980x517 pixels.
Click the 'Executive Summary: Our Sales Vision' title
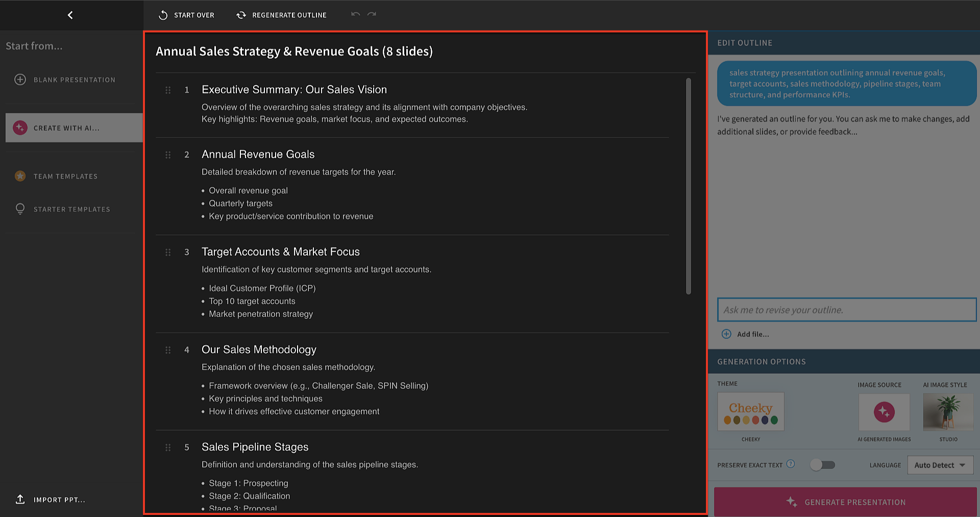[294, 90]
